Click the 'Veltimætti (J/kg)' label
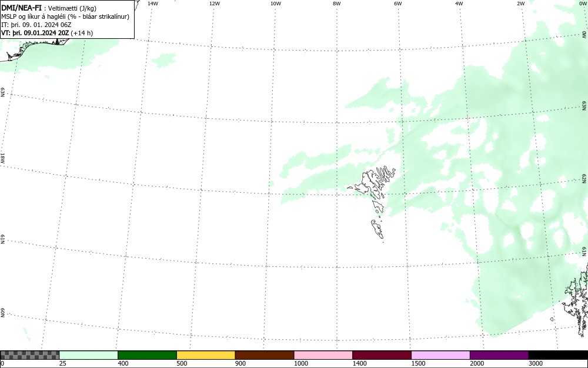588x368 pixels. coord(72,8)
